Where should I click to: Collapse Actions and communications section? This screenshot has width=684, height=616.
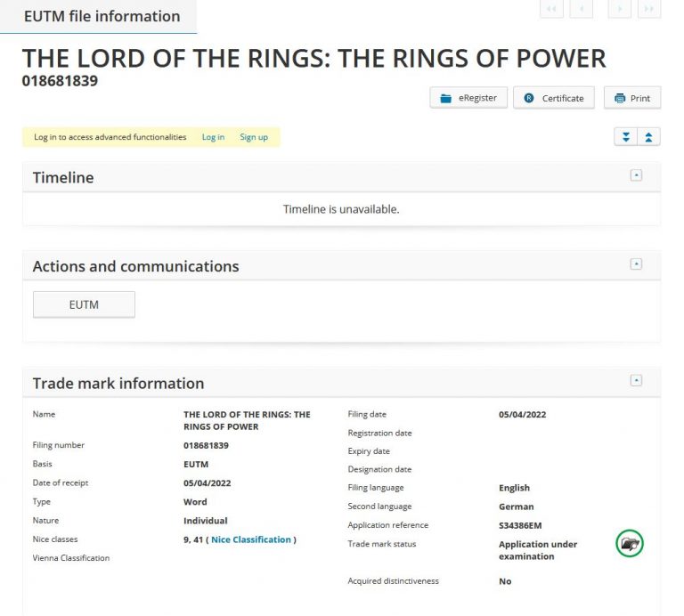636,263
